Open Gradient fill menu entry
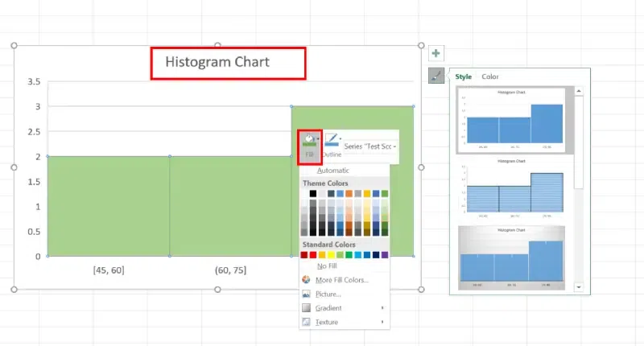 click(x=328, y=308)
